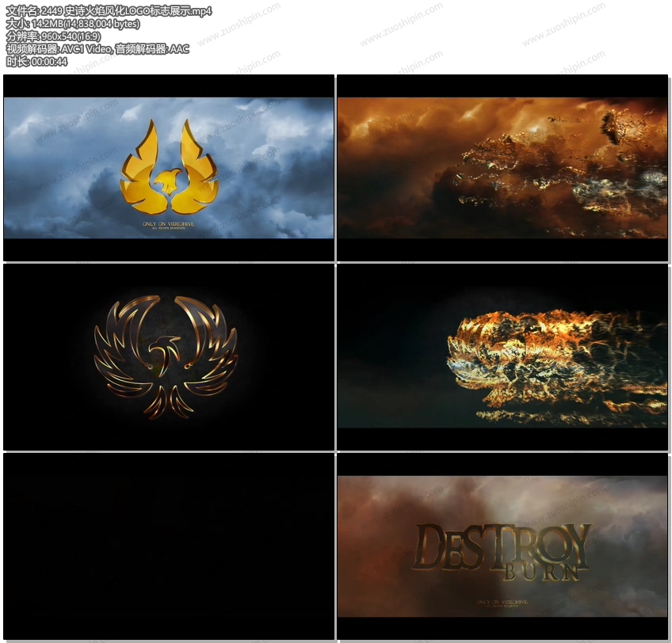Click the large DESTROY title text
672x643 pixels.
coord(502,545)
